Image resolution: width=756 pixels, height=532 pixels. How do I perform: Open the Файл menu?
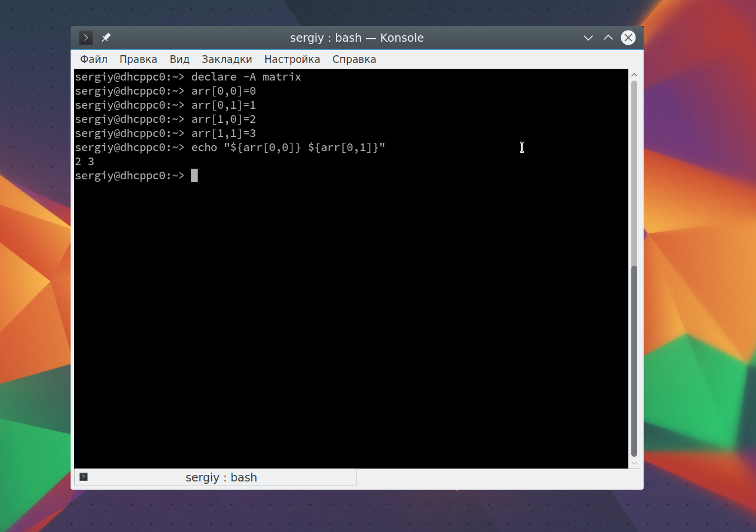(94, 59)
